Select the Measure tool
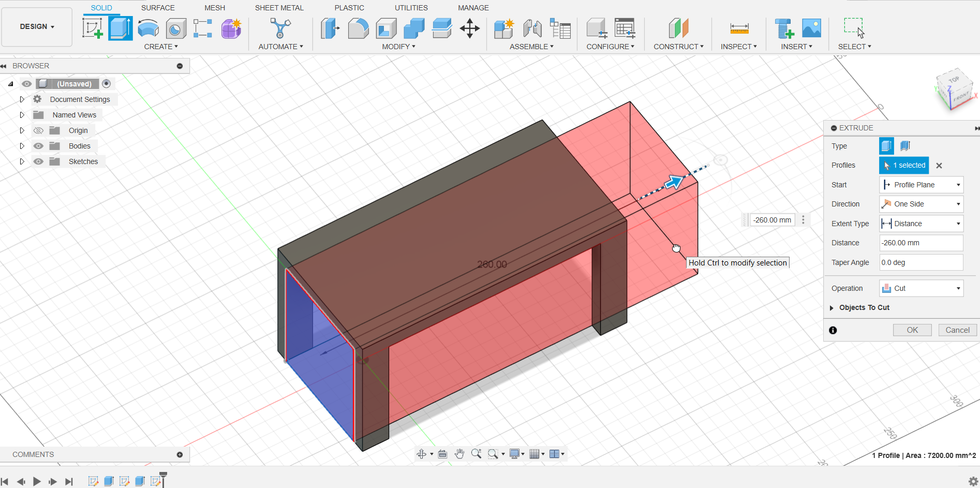 [x=739, y=28]
